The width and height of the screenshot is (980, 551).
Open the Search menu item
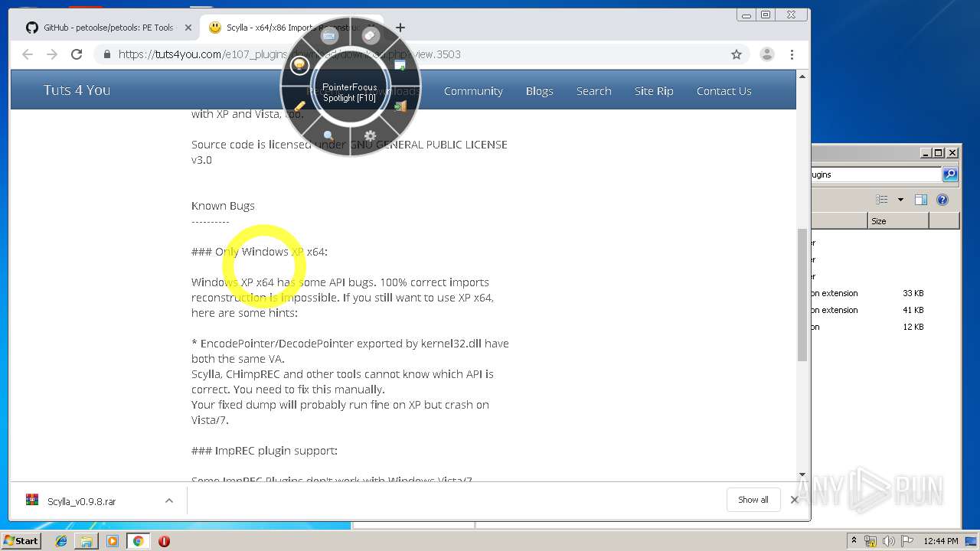click(x=593, y=91)
